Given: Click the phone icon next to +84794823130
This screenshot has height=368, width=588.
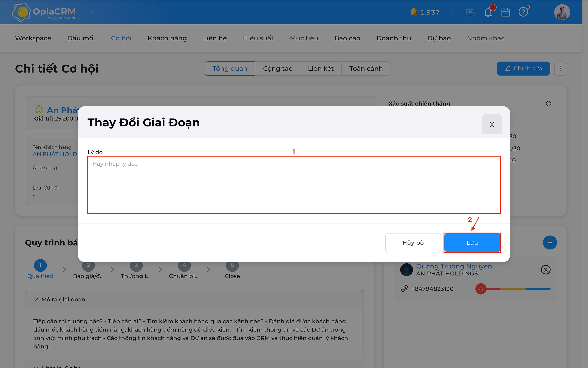Looking at the screenshot, I should [404, 289].
